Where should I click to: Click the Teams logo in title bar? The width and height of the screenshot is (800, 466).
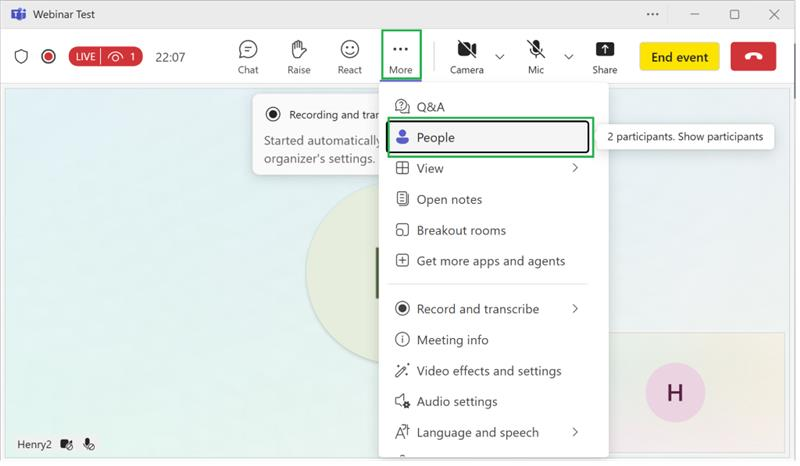point(18,14)
